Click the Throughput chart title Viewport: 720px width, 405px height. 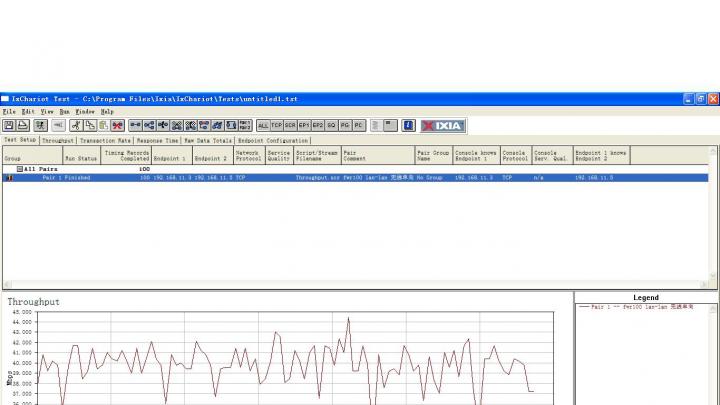tap(33, 302)
